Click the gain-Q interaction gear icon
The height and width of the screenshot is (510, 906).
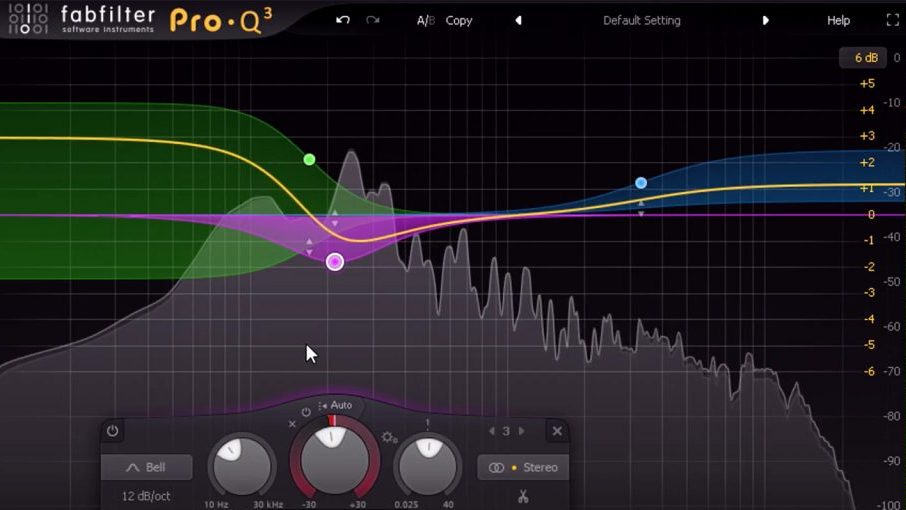coord(388,437)
